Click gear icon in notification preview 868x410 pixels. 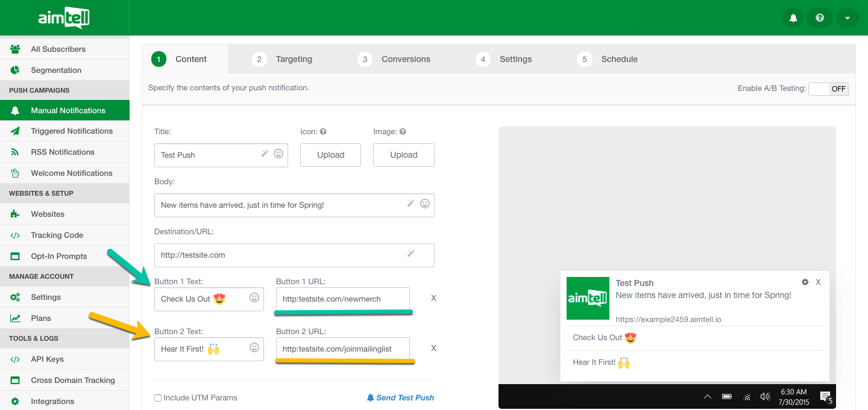805,282
